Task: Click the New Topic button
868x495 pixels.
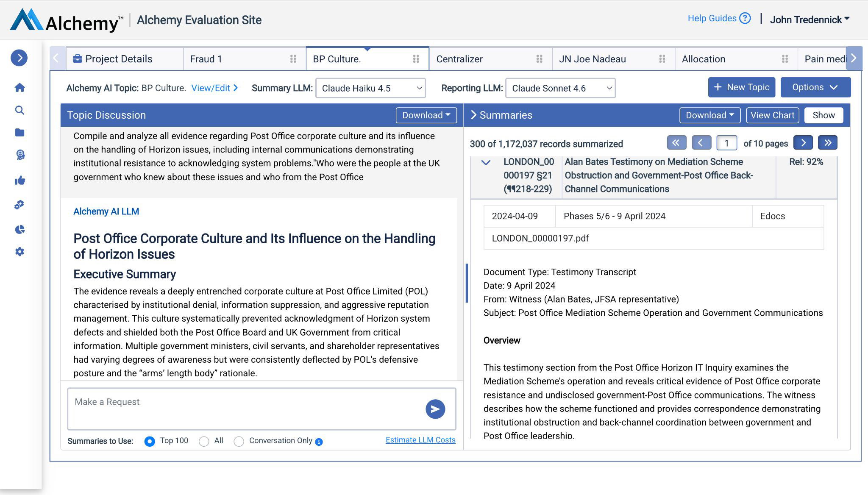Action: (x=741, y=87)
